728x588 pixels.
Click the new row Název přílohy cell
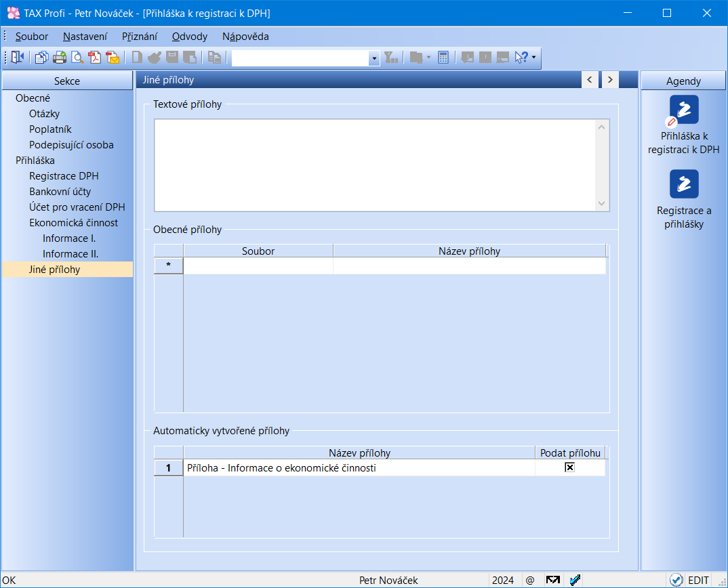point(469,266)
